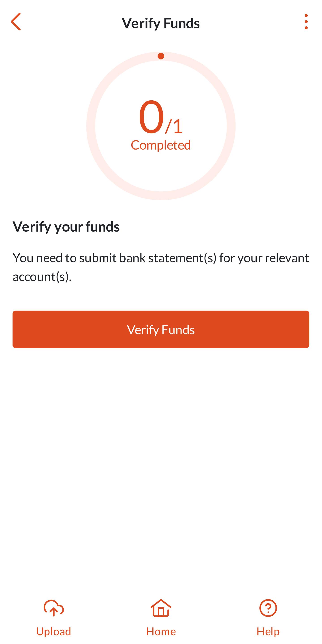Tap the /1 total count text
This screenshot has height=644, width=322.
(x=174, y=126)
